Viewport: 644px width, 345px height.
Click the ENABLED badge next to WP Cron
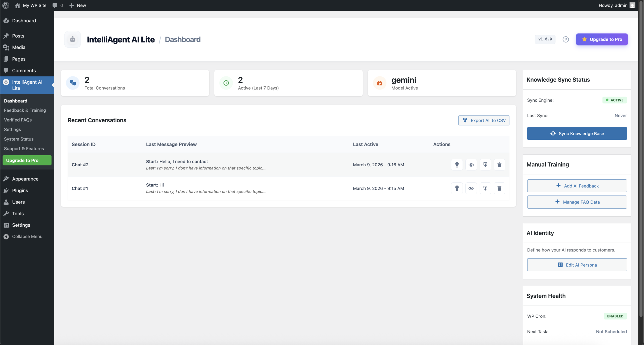pos(615,316)
